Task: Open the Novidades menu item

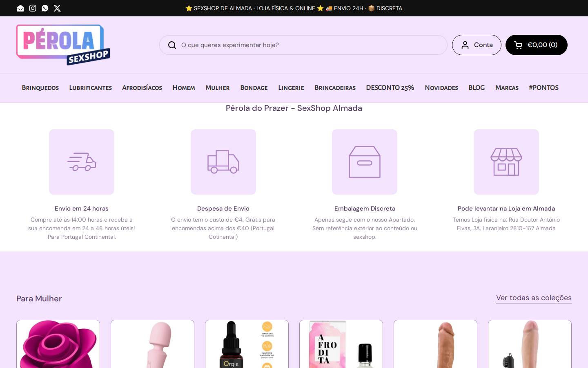Action: pyautogui.click(x=441, y=88)
